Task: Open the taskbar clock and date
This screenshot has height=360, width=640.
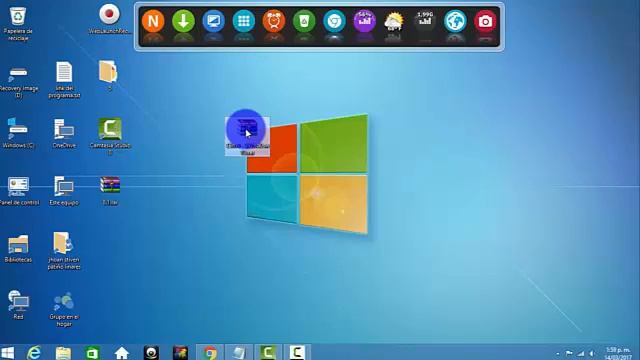Action: 618,353
